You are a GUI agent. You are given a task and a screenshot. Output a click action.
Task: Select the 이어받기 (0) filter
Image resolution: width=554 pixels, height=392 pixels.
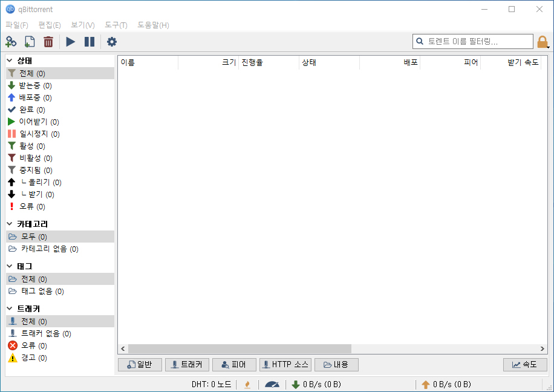pos(60,122)
